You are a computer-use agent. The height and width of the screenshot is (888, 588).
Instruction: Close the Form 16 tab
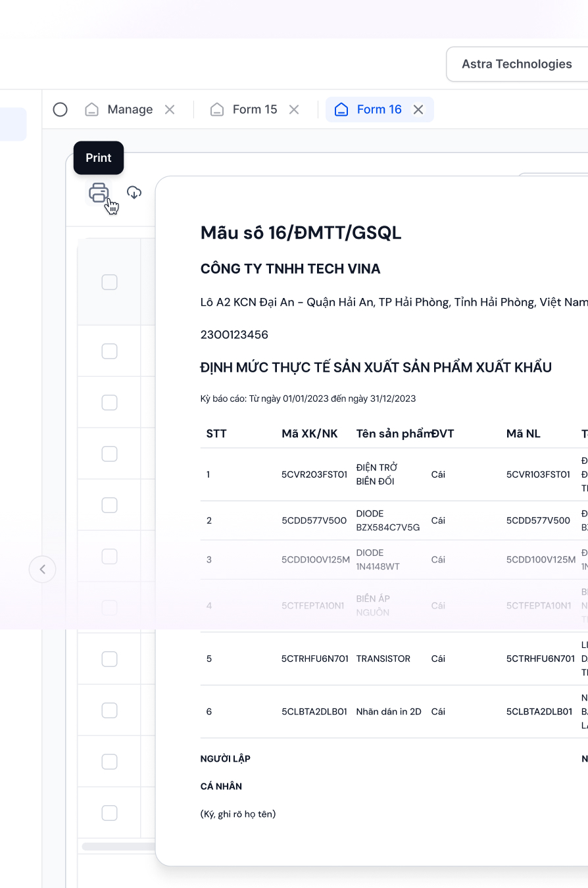[418, 110]
